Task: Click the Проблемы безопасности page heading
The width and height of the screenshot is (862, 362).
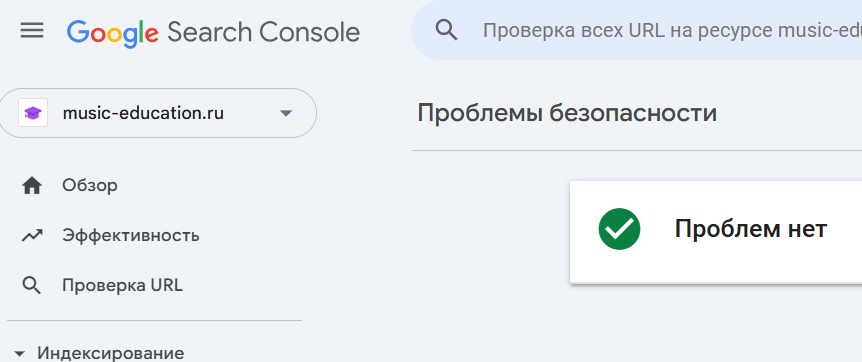Action: pyautogui.click(x=567, y=113)
